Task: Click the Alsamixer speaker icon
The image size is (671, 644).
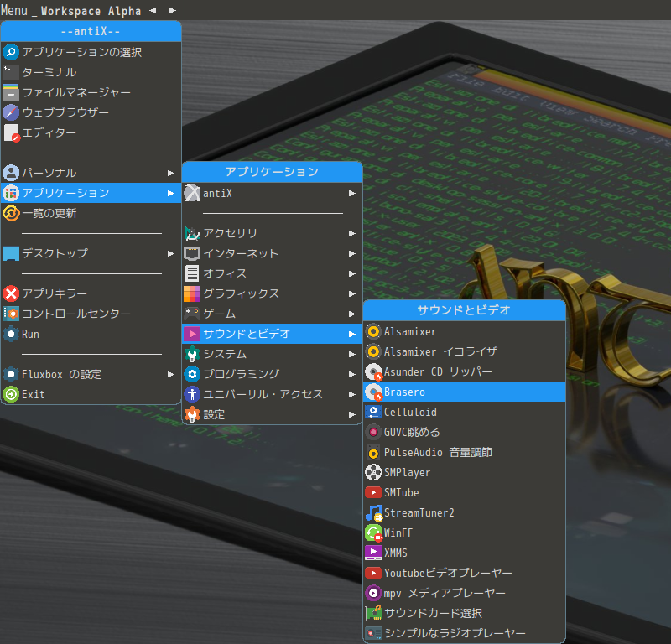Action: (x=373, y=331)
